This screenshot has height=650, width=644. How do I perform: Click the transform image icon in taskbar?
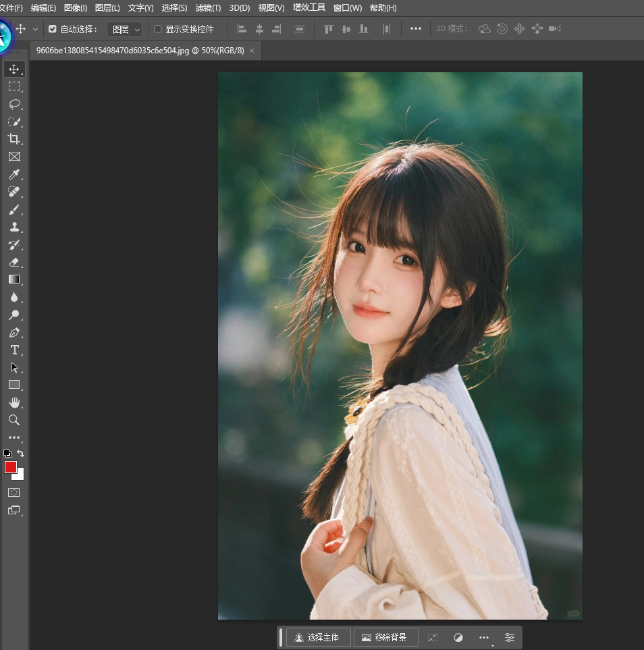pyautogui.click(x=433, y=637)
